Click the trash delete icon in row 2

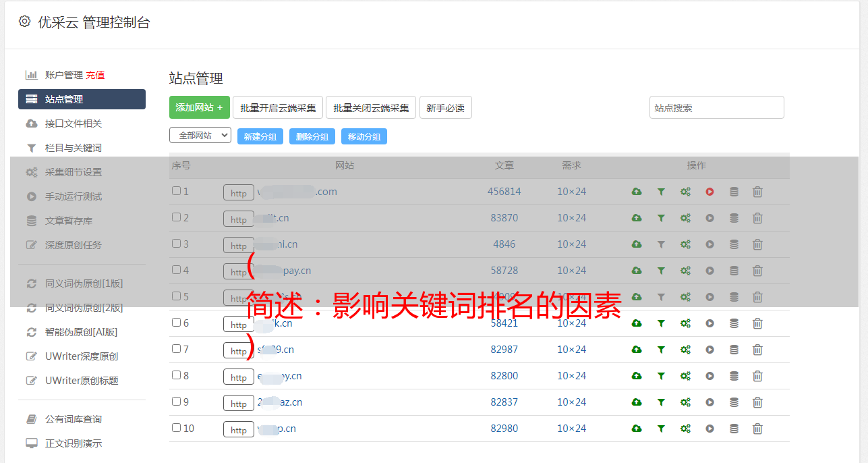(x=757, y=219)
